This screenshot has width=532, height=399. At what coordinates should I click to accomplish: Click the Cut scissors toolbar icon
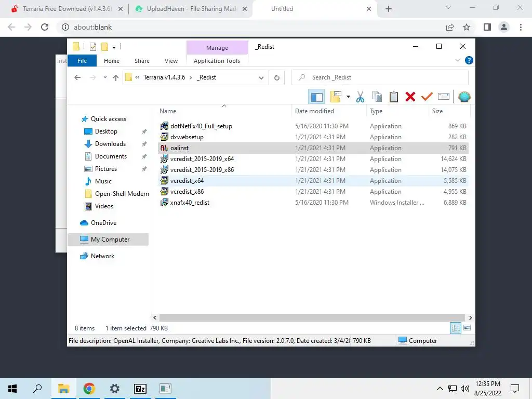click(360, 97)
